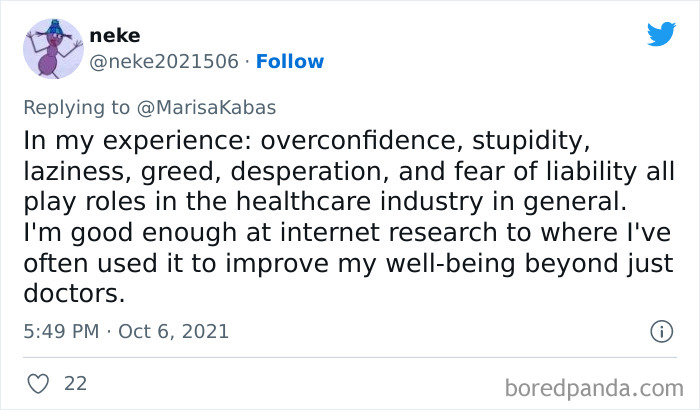Click the Twitter bird logo
Image resolution: width=700 pixels, height=410 pixels.
[661, 34]
